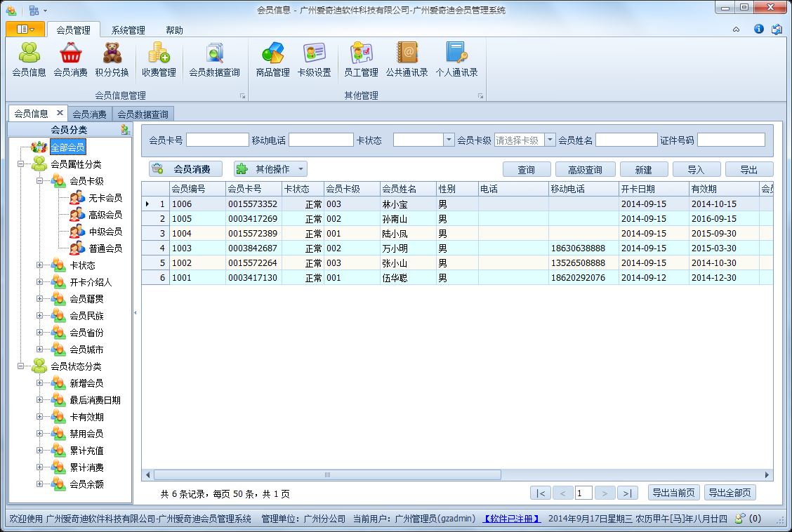Screen dimensions: 792x532
Task: Click the 高级查询 button
Action: (x=585, y=170)
